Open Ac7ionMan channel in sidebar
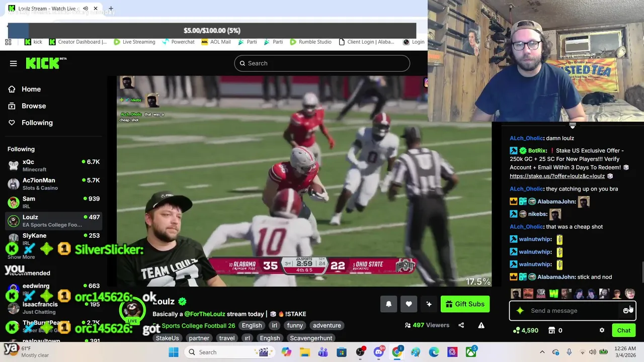The image size is (644, 362). 53,184
